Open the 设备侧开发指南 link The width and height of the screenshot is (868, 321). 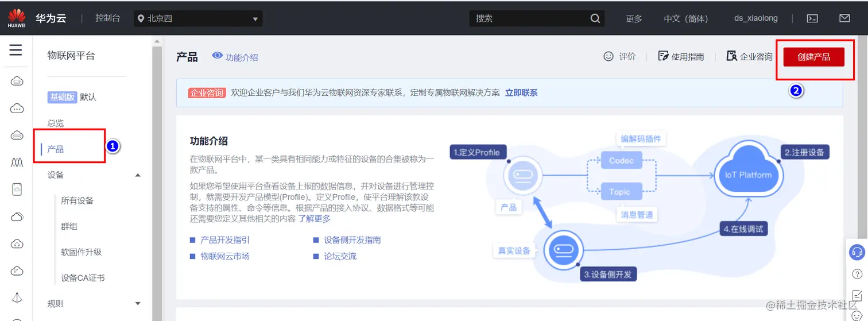(x=352, y=240)
